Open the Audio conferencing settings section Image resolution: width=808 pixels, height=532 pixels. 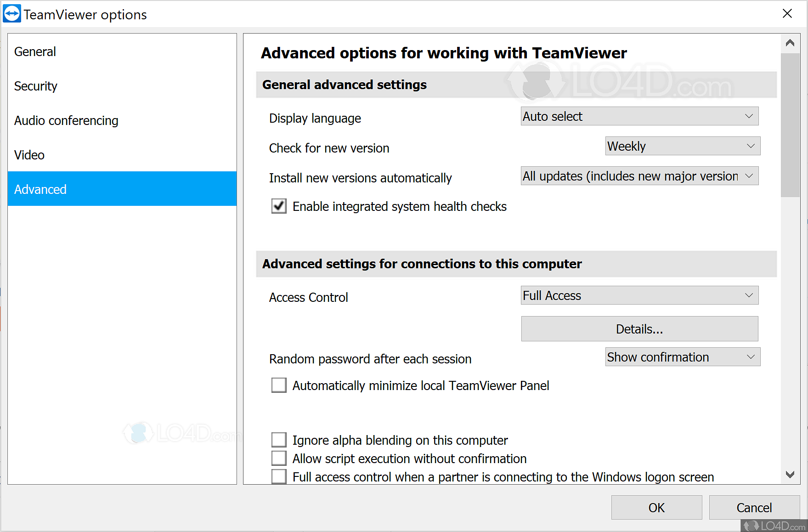coord(66,120)
